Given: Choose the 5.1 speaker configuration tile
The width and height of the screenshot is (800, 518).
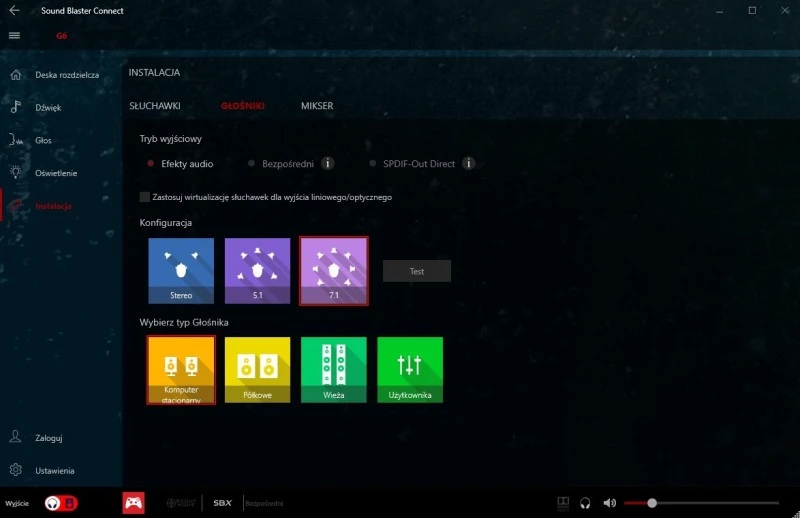Looking at the screenshot, I should coord(257,270).
